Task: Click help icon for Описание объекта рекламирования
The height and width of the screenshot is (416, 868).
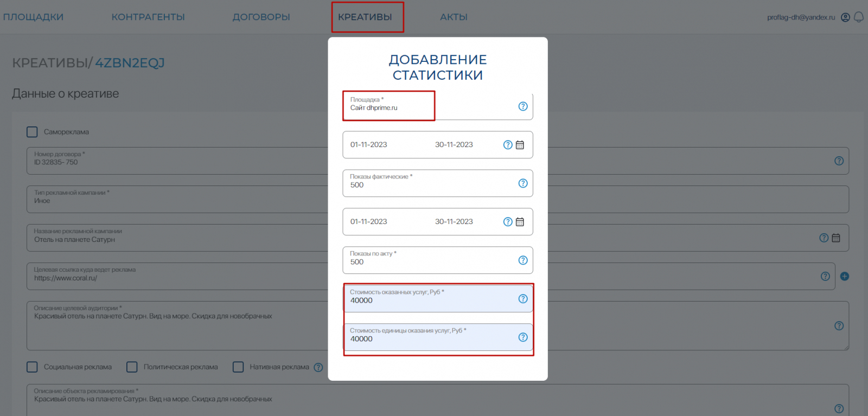Action: tap(839, 409)
